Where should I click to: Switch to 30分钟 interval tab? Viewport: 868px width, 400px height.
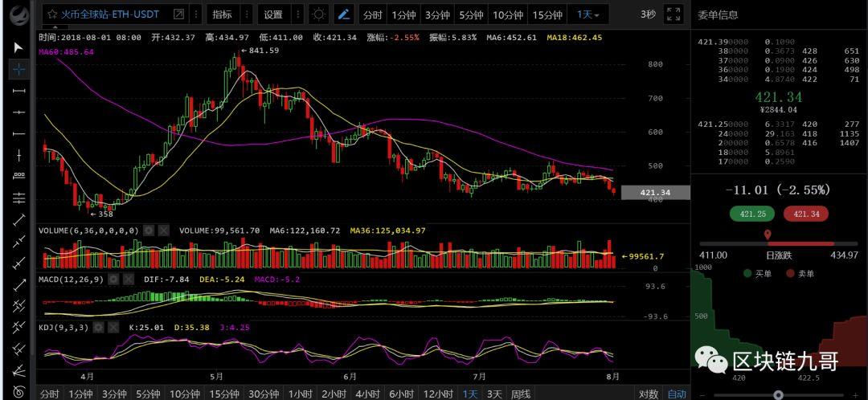click(262, 394)
